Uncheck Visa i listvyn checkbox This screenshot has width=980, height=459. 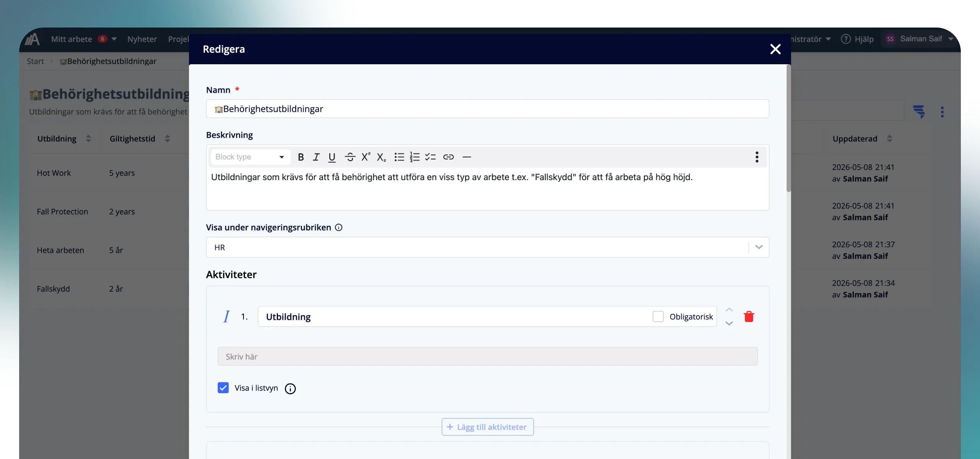[x=223, y=388]
